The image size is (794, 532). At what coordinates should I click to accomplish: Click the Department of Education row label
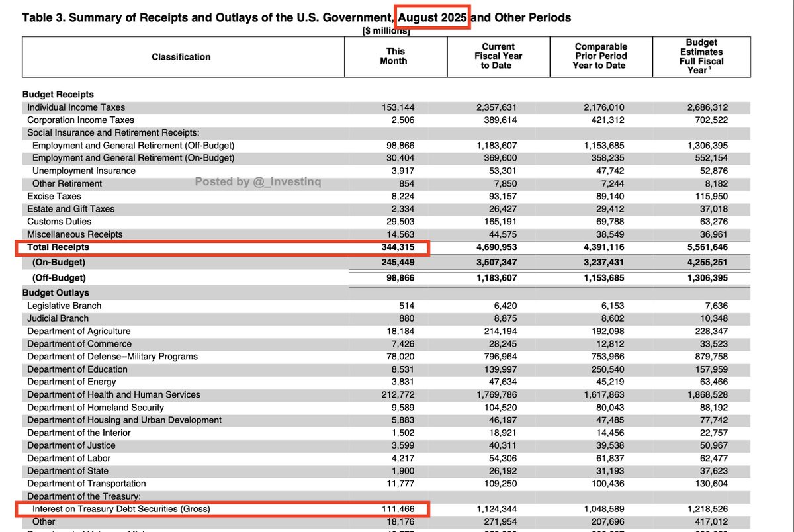pyautogui.click(x=77, y=369)
